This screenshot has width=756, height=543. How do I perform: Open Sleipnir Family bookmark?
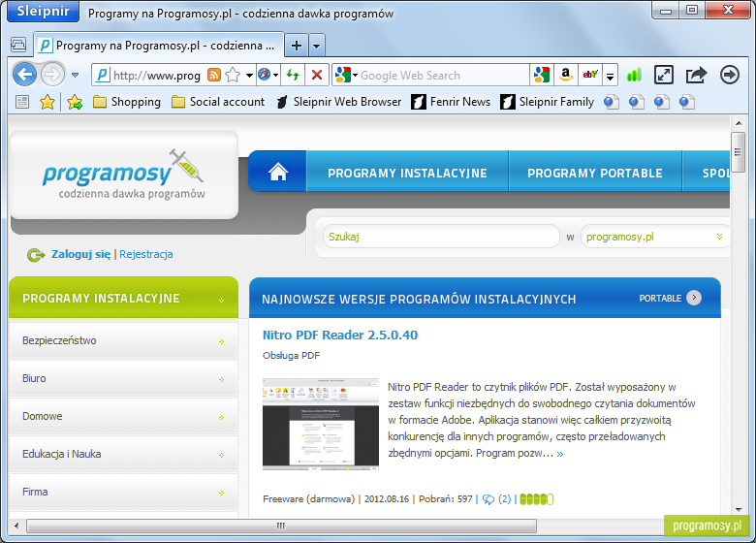pos(548,102)
